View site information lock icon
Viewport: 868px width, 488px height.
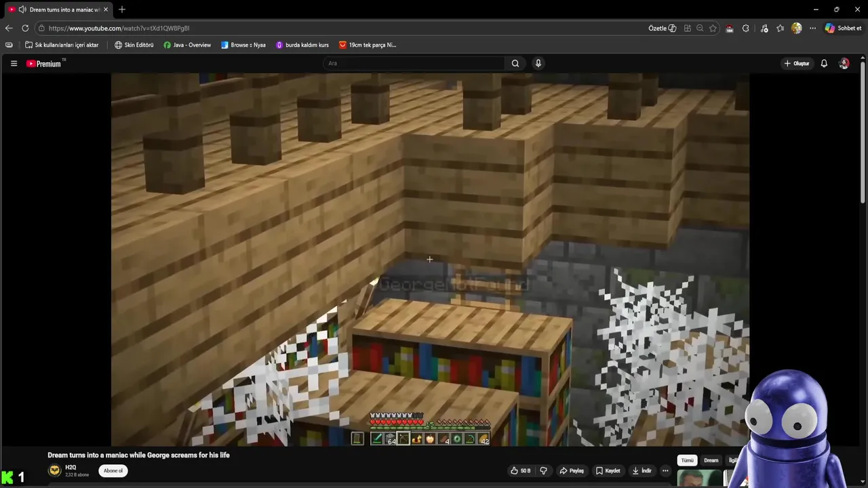[x=41, y=28]
